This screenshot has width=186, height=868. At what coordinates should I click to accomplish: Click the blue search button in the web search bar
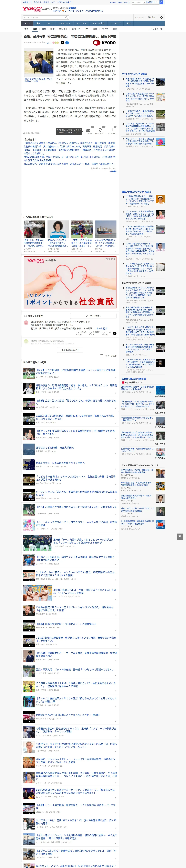pos(161,2)
